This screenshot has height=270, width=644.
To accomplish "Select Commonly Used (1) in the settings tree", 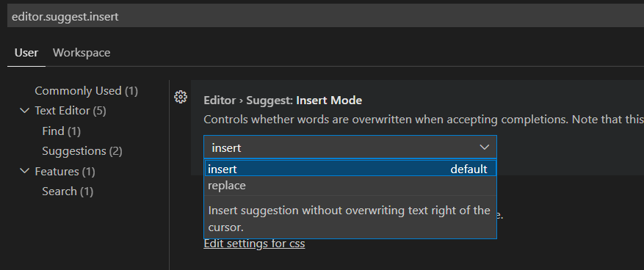I will [86, 91].
